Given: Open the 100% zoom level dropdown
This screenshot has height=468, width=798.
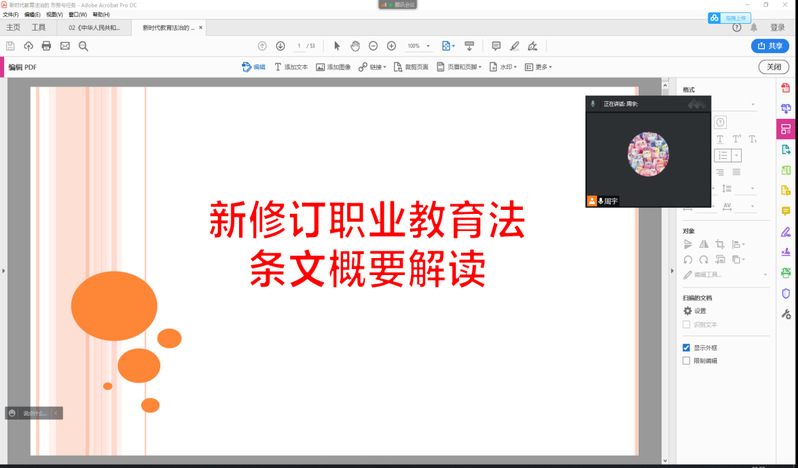Looking at the screenshot, I should pyautogui.click(x=418, y=46).
